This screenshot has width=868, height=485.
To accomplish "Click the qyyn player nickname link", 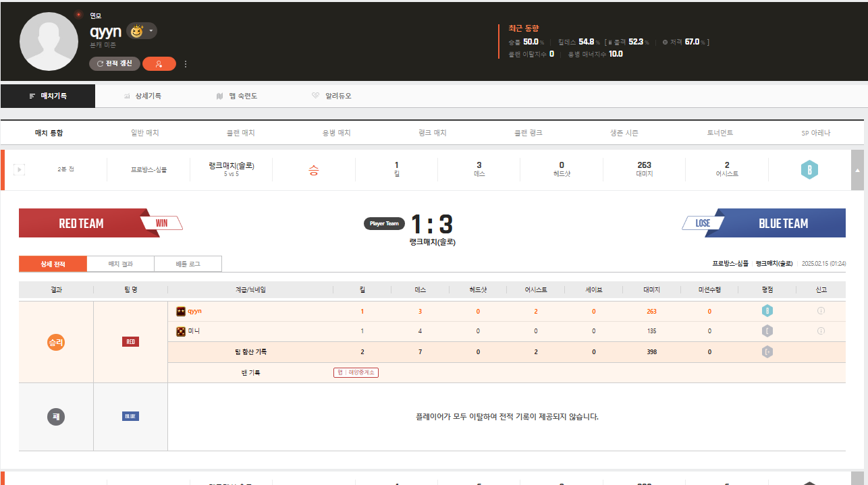I will [x=194, y=311].
